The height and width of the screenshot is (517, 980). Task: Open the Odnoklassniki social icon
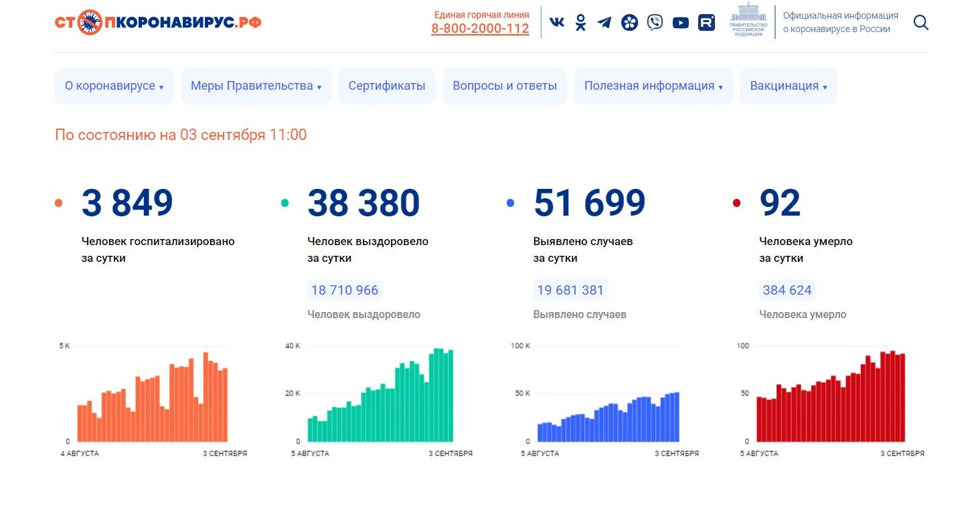tap(580, 23)
